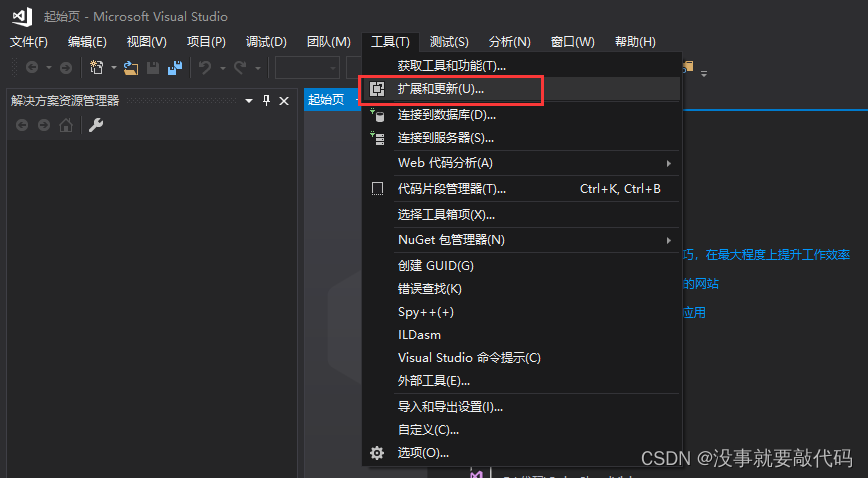Click the extensions icon beside 扩展和更新
Image resolution: width=868 pixels, height=478 pixels.
click(377, 89)
